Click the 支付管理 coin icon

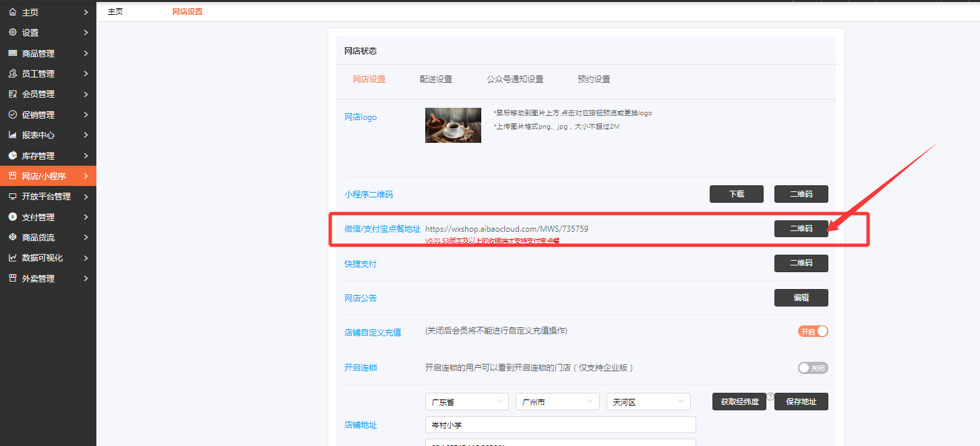click(12, 217)
